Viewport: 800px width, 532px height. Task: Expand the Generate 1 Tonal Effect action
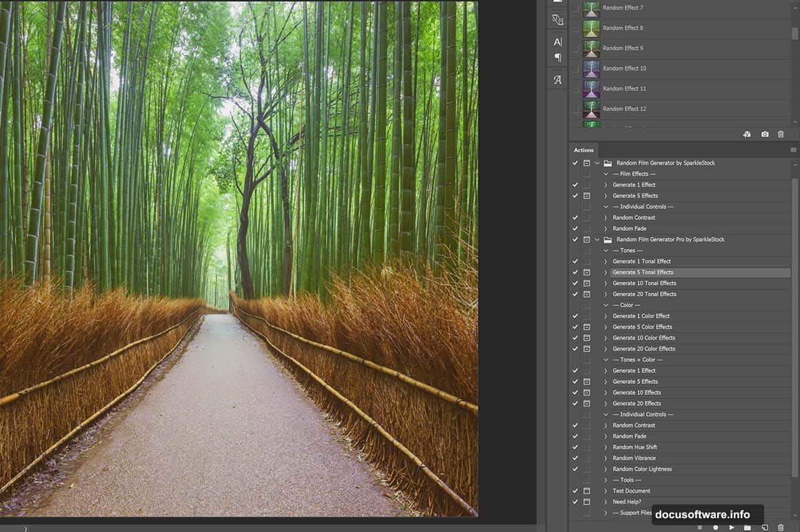[x=606, y=261]
